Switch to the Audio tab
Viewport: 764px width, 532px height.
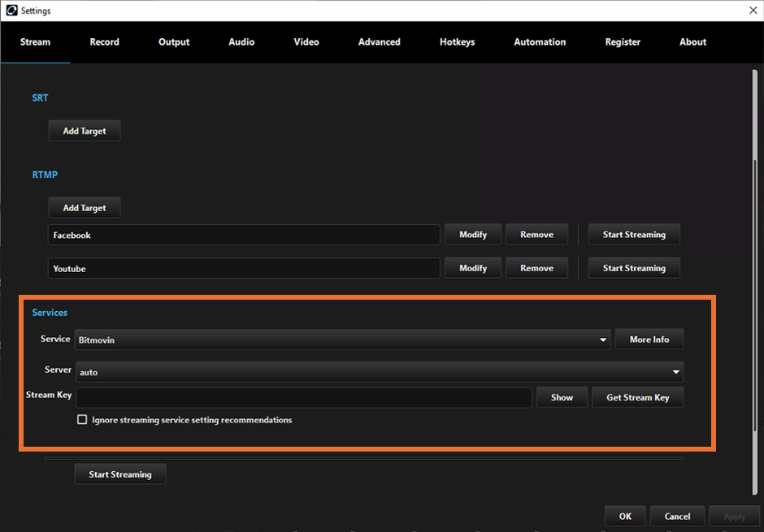click(x=241, y=41)
